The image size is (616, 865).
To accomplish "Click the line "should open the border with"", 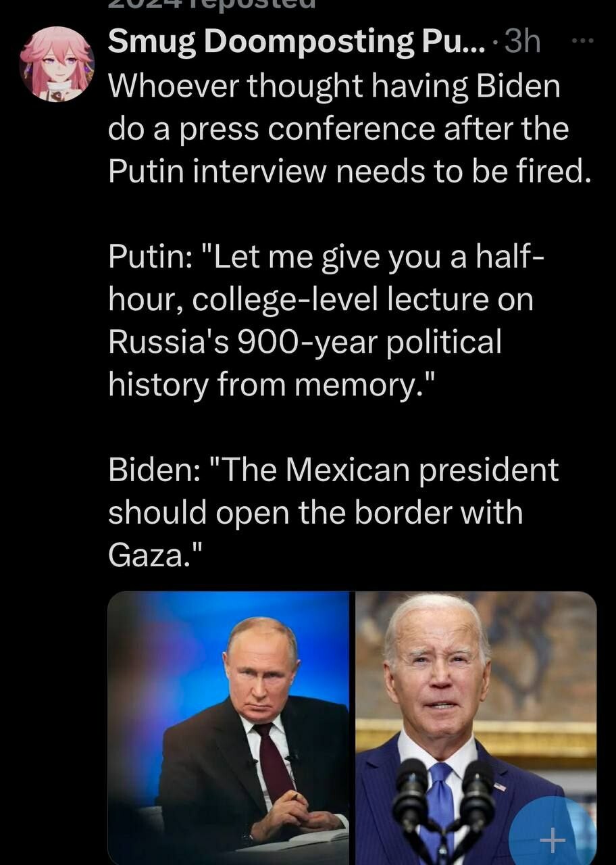I will pos(315,513).
